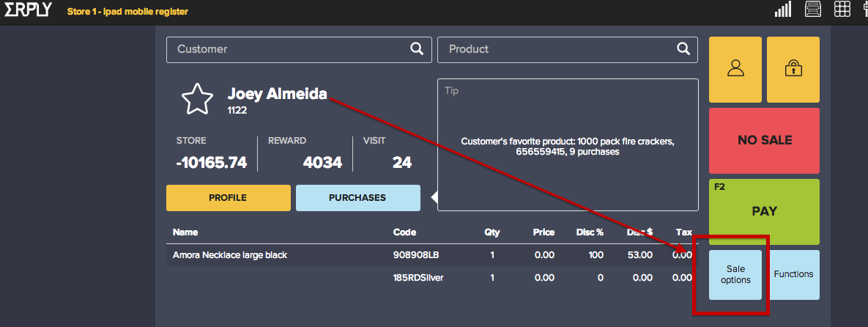Click the signal strength bars icon
Screen dimensions: 868x327
coord(783,10)
